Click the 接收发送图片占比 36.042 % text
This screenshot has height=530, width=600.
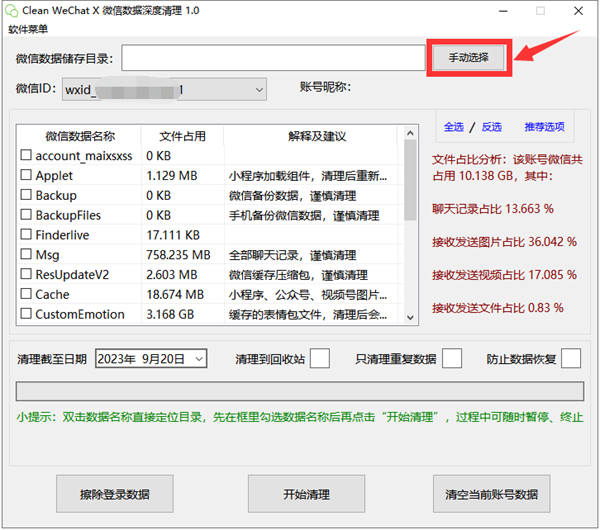tap(504, 242)
